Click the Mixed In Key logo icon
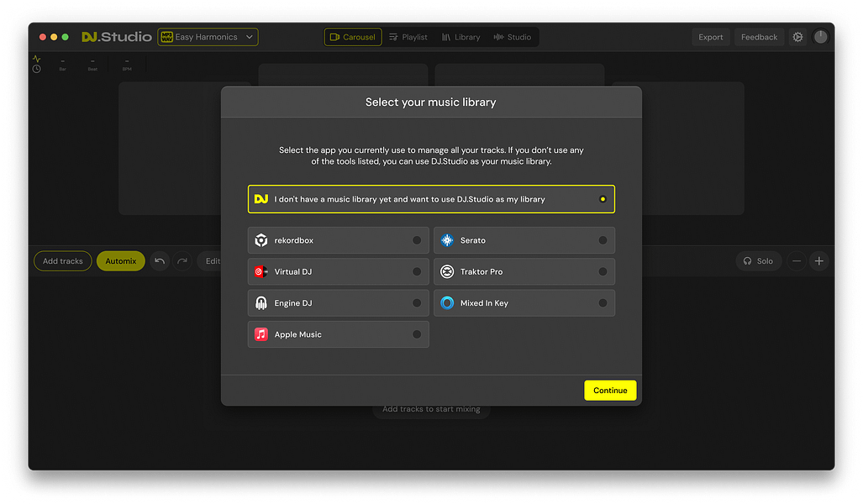Image resolution: width=863 pixels, height=504 pixels. pos(447,303)
